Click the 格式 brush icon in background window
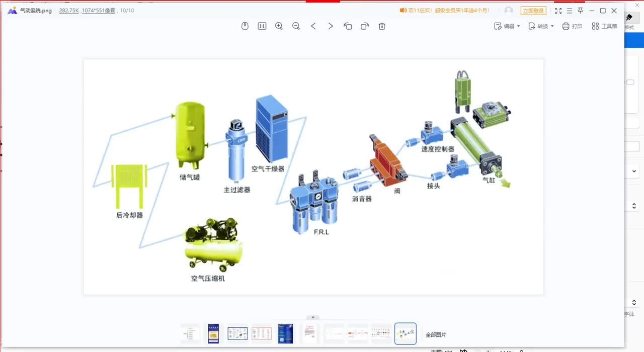This screenshot has height=352, width=644. [x=629, y=18]
